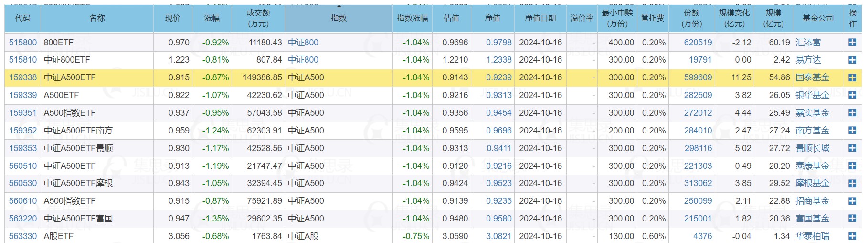Sort table by 涨幅 column header

click(212, 18)
